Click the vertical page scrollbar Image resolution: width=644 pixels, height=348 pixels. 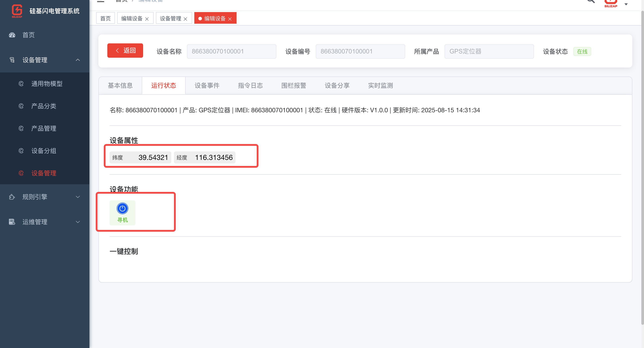tap(642, 168)
